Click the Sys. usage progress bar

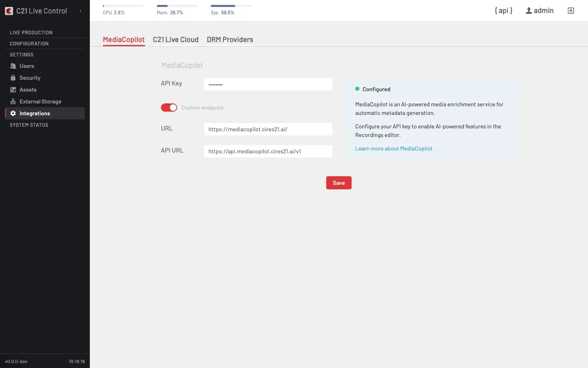(x=231, y=6)
